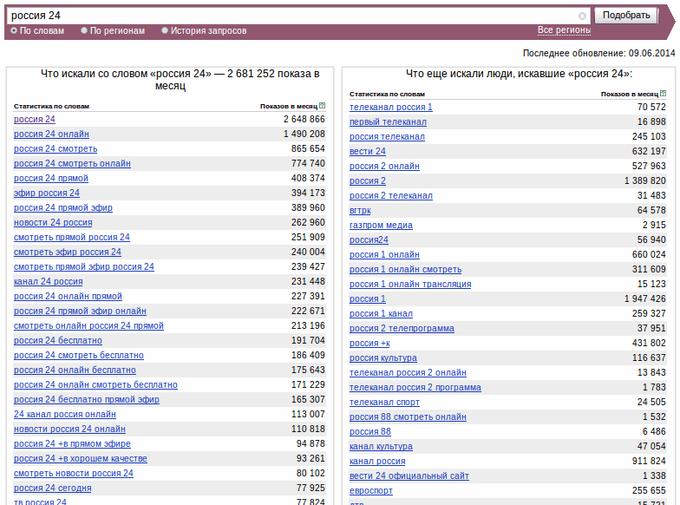
Task: Open 'россия 24 +в прямом эфире' link
Action: point(72,444)
